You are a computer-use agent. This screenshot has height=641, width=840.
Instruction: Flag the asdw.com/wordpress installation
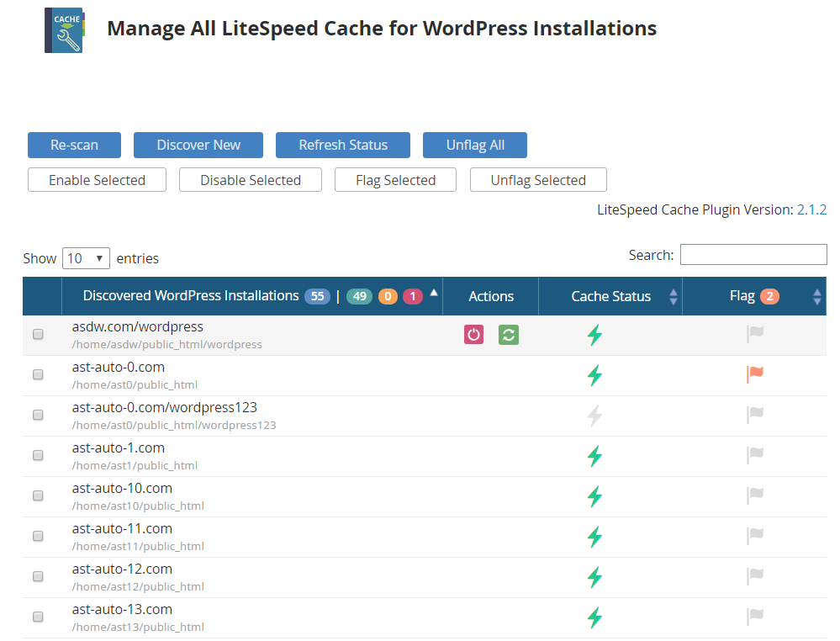coord(755,334)
